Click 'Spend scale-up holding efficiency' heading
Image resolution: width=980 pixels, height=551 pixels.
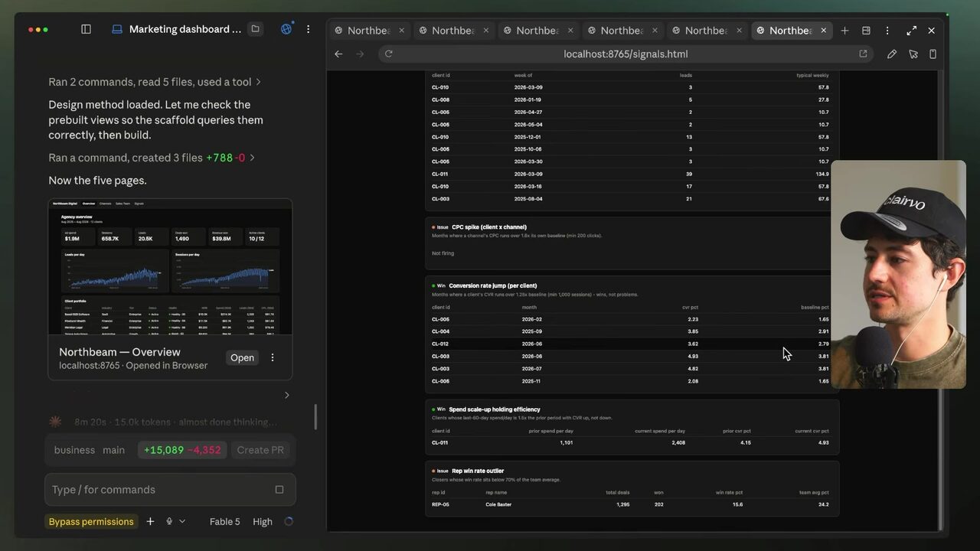[495, 409]
